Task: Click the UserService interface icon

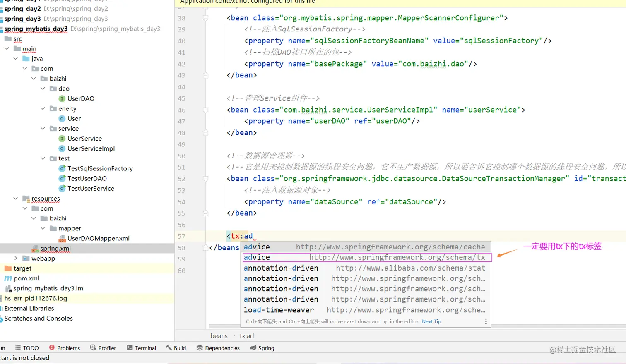Action: (62, 139)
